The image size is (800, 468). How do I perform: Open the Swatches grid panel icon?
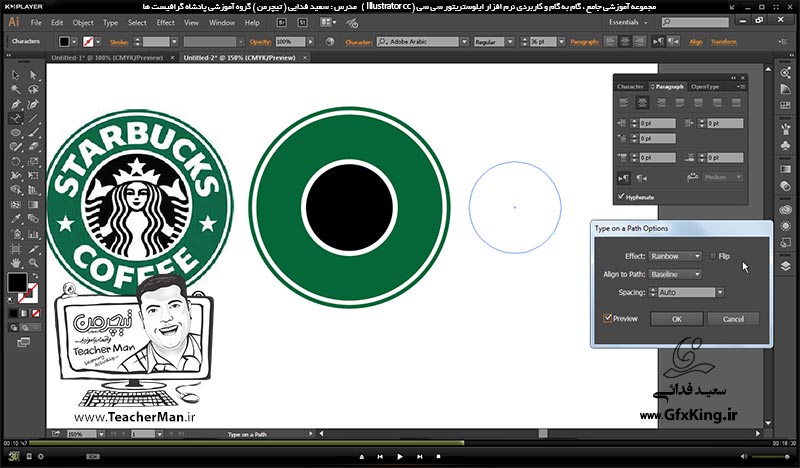coord(786,105)
